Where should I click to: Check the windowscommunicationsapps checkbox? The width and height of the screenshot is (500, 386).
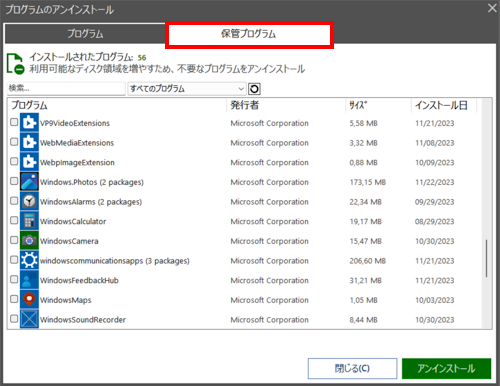coord(14,260)
